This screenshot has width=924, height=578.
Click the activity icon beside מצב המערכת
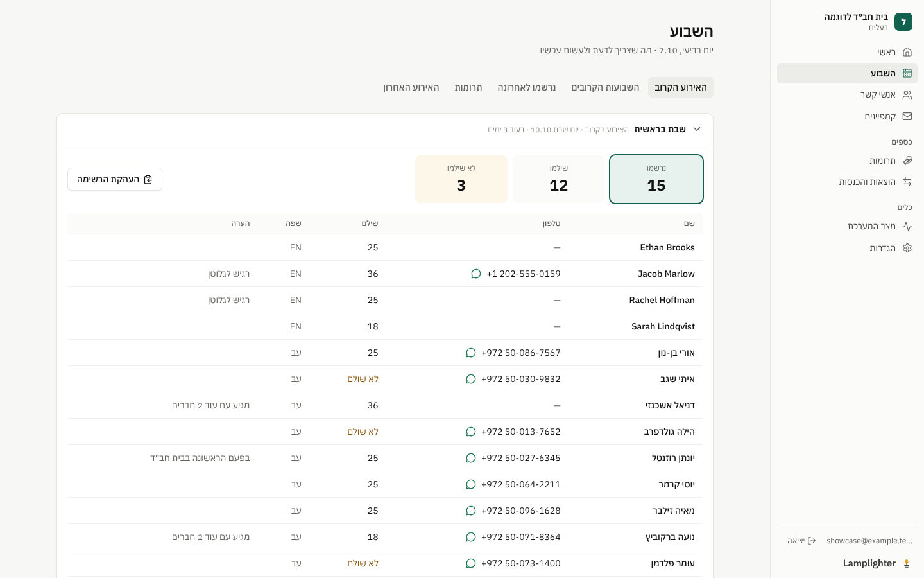click(907, 226)
